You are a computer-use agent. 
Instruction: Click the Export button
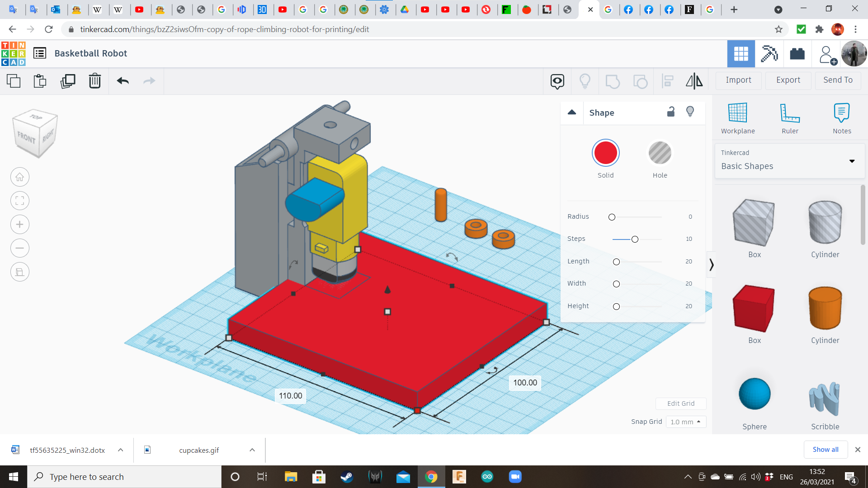pos(788,80)
